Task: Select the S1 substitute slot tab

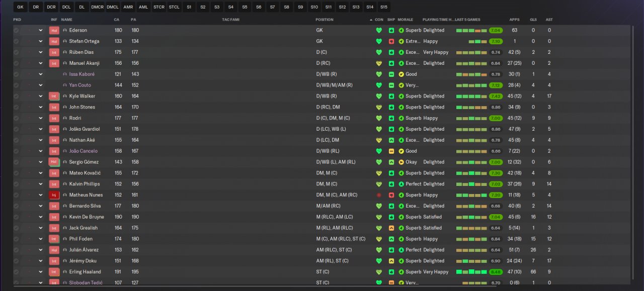Action: click(189, 7)
